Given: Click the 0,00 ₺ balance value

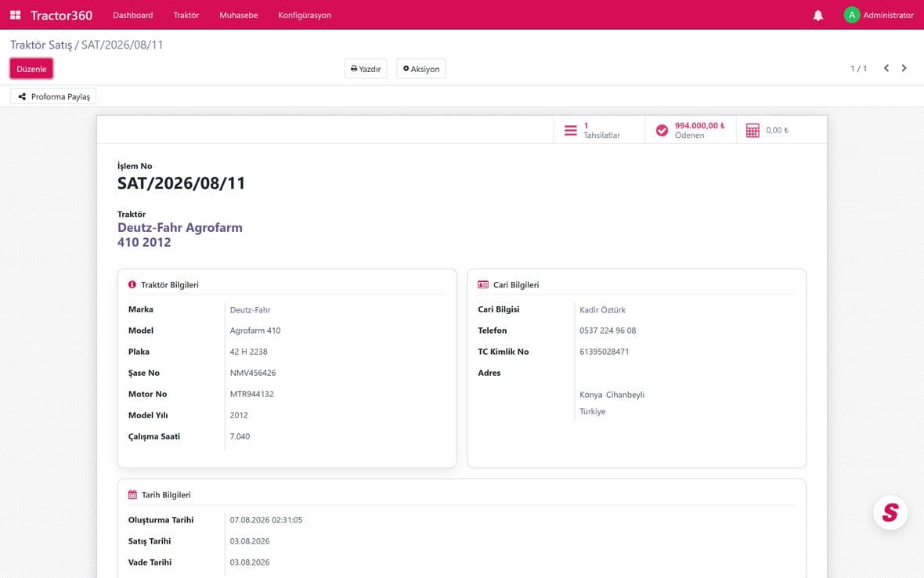Looking at the screenshot, I should 777,130.
